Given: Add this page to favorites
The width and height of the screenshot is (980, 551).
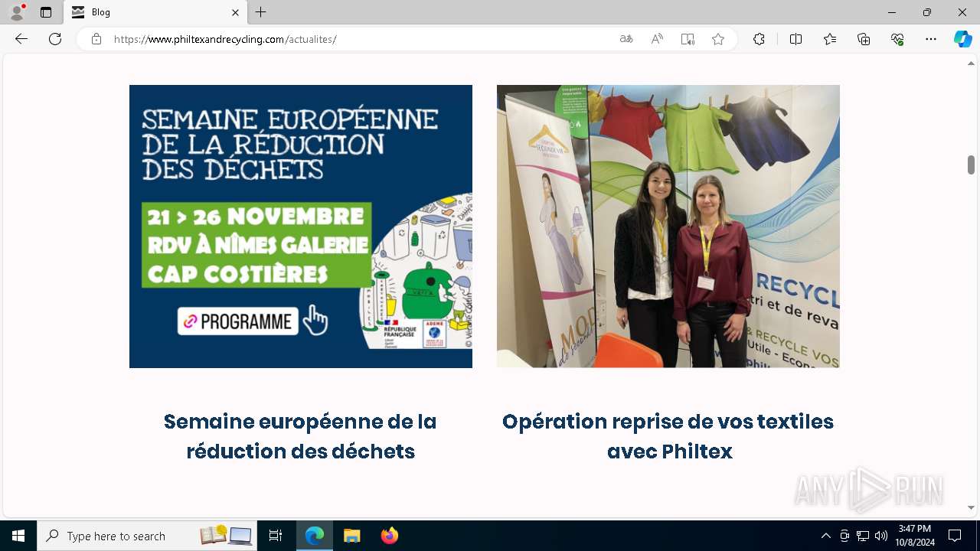Looking at the screenshot, I should 718,39.
